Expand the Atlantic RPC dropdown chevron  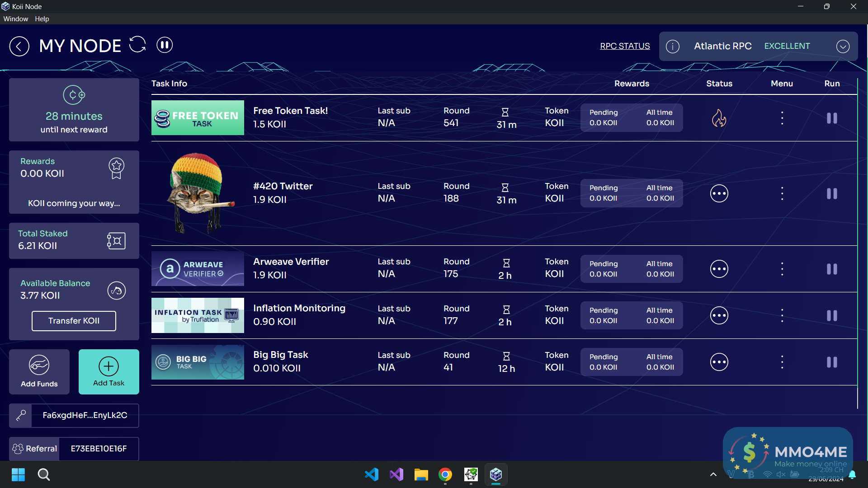pos(843,47)
